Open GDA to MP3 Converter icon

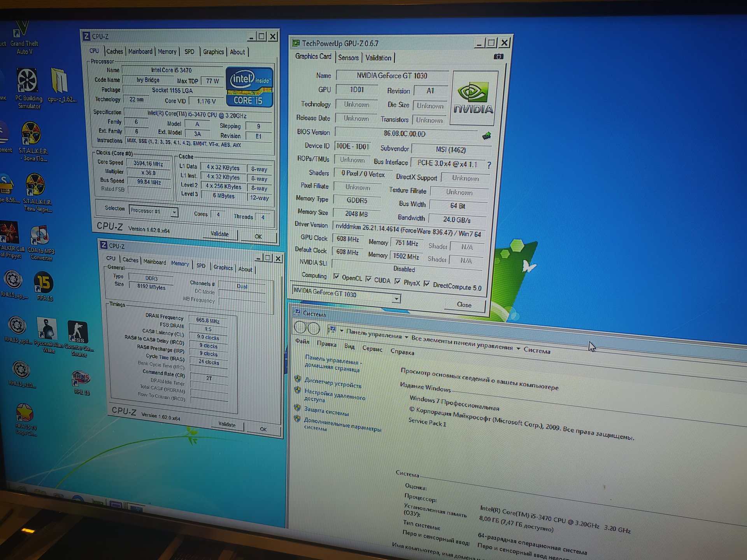(x=40, y=243)
